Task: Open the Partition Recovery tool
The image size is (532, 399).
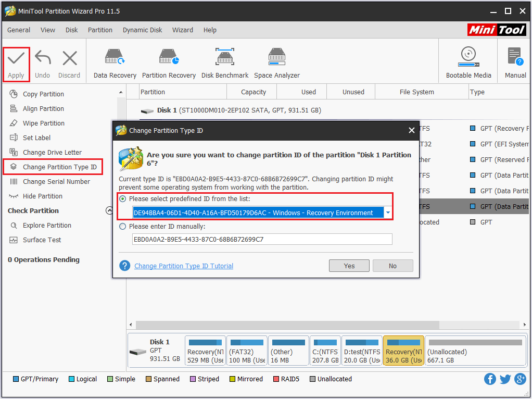Action: [x=169, y=64]
